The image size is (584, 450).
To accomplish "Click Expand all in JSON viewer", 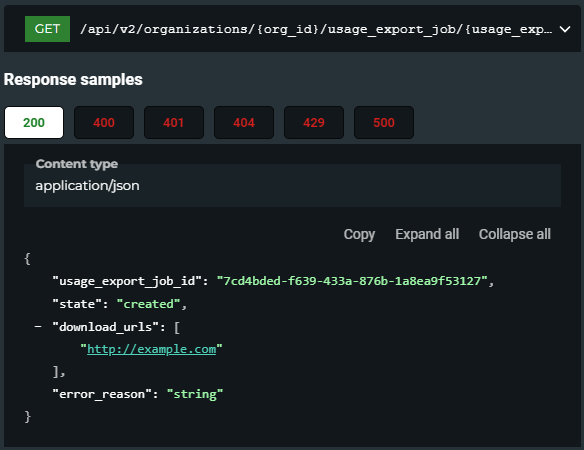I will [x=427, y=234].
